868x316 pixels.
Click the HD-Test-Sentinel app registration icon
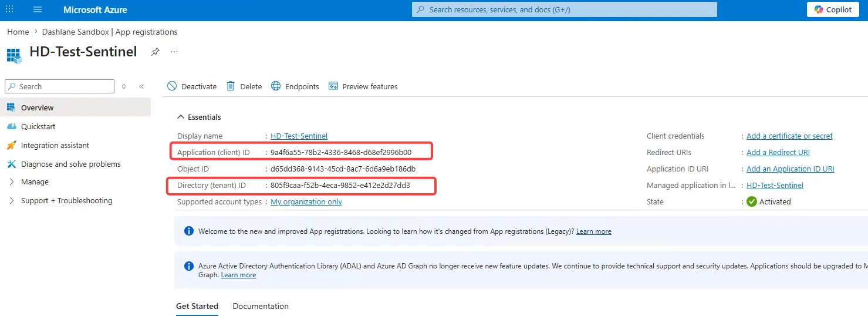pos(14,55)
